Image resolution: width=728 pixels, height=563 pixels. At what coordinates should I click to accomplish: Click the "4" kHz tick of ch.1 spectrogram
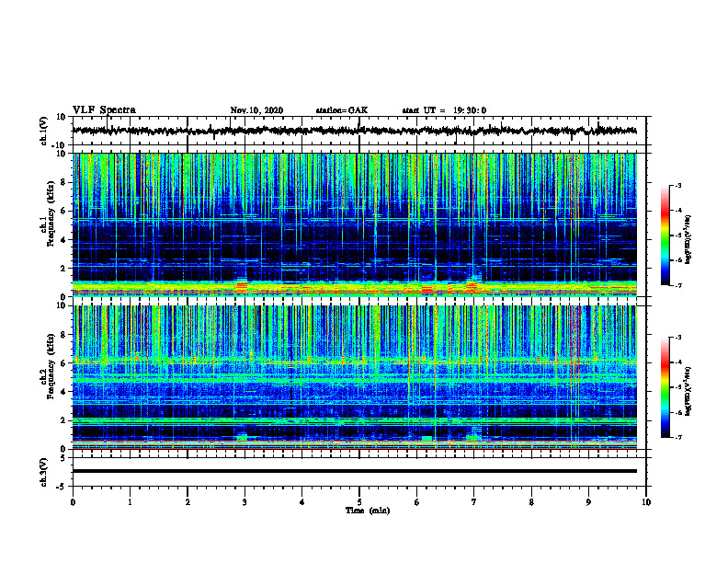click(63, 240)
